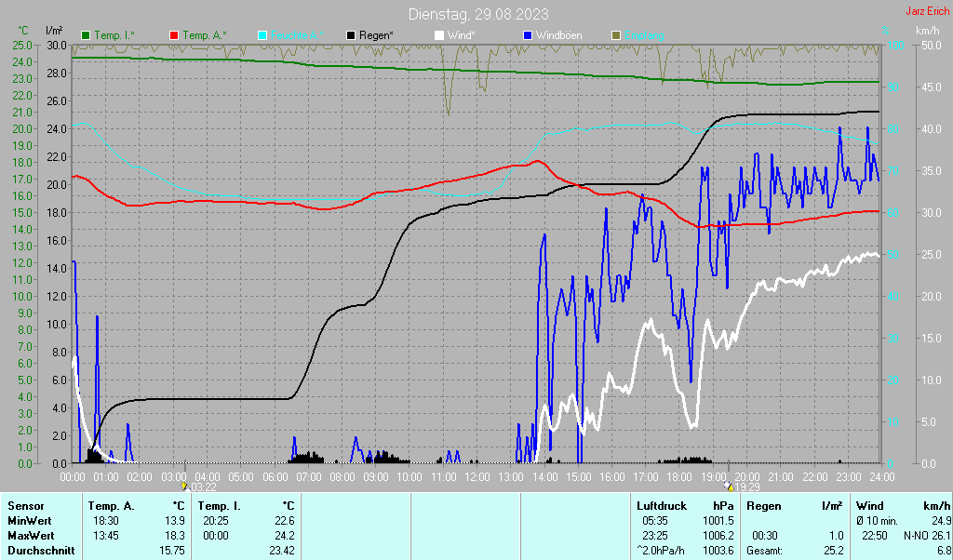The image size is (953, 560).
Task: Select the white Wind legend square
Action: tap(439, 36)
